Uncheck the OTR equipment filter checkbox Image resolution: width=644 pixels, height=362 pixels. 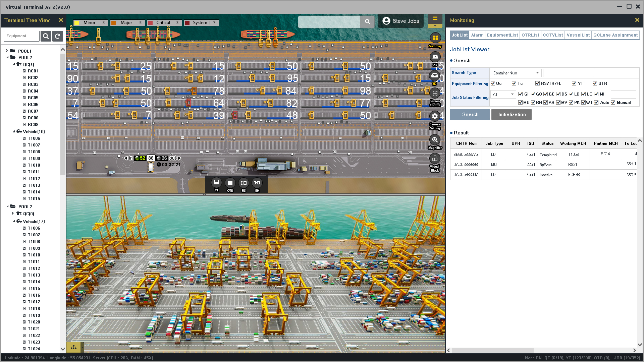pos(595,83)
